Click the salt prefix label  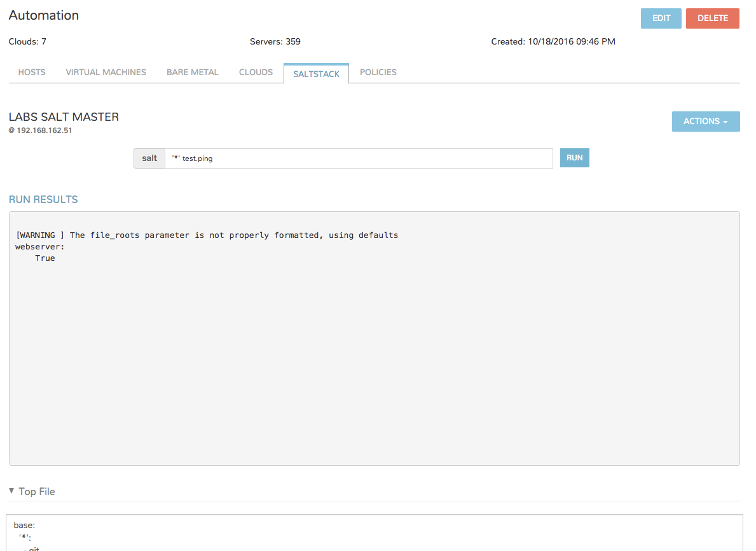(x=149, y=158)
